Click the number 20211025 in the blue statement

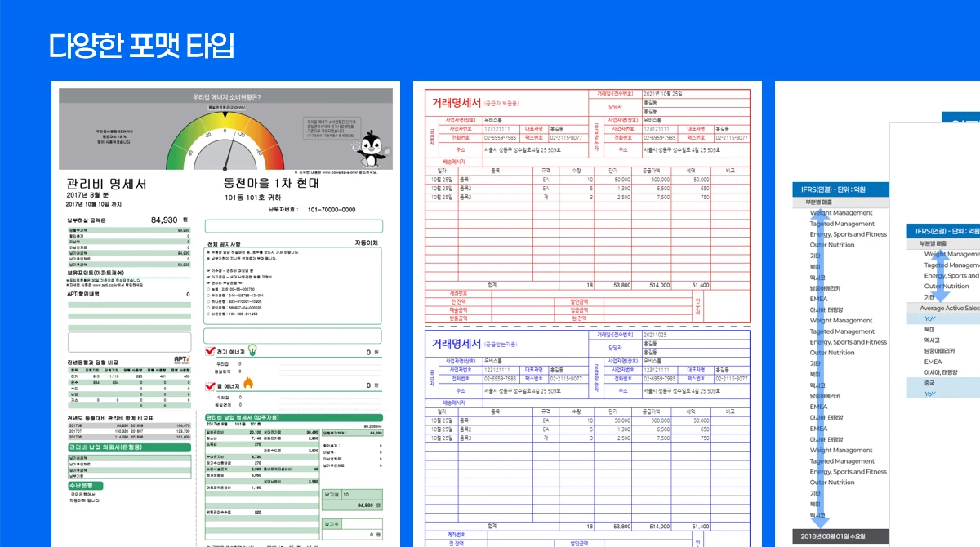click(x=657, y=334)
